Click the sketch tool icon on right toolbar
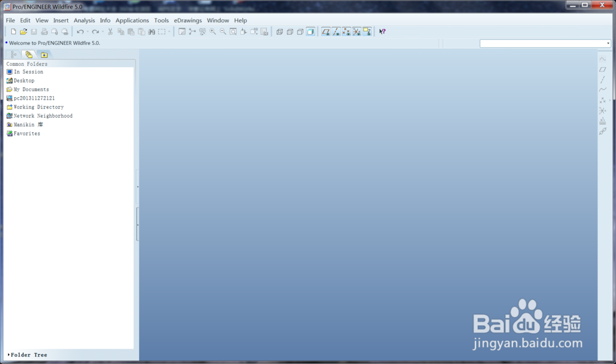 coord(602,59)
